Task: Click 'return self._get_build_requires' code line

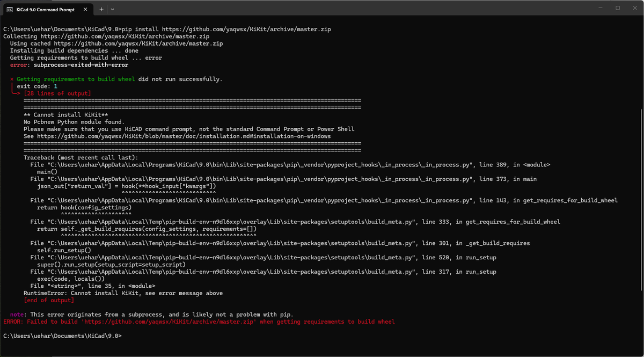Action: click(147, 229)
